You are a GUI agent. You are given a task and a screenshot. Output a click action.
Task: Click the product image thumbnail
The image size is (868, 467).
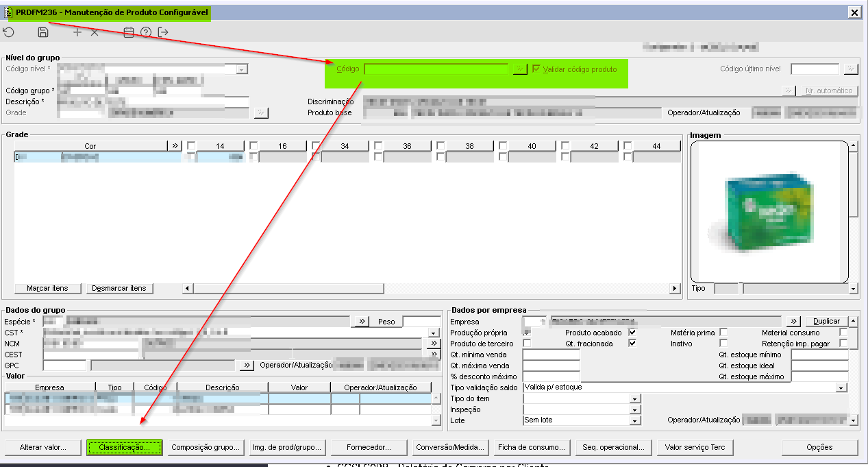[x=770, y=211]
